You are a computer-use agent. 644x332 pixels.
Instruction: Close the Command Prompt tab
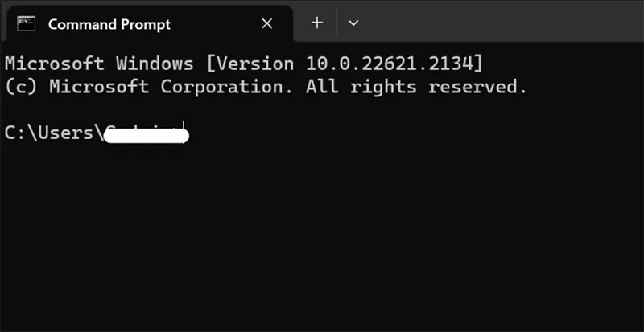(268, 23)
